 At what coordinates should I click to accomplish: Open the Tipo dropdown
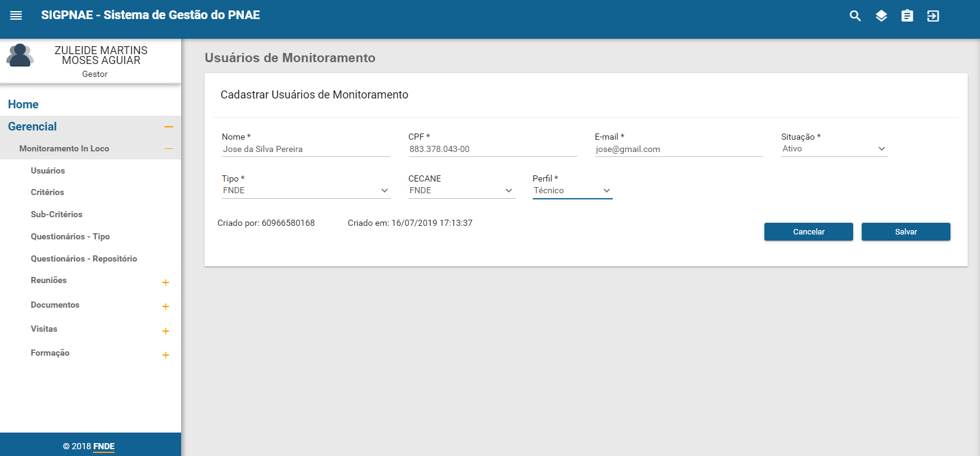(x=306, y=191)
